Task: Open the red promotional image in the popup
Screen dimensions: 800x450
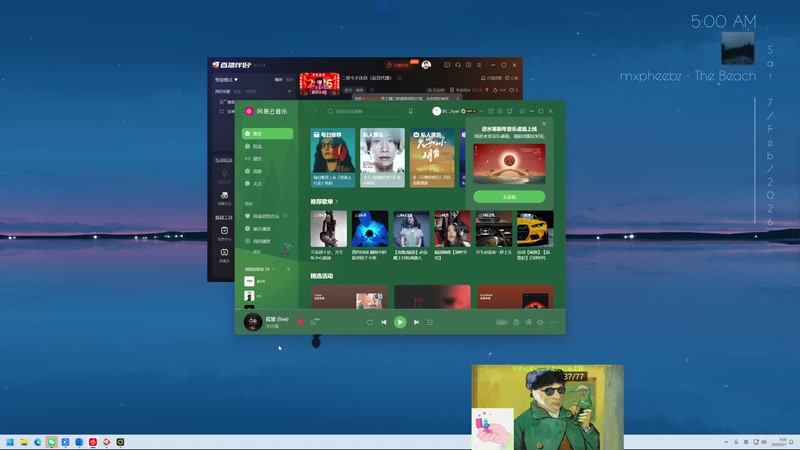Action: (x=509, y=164)
